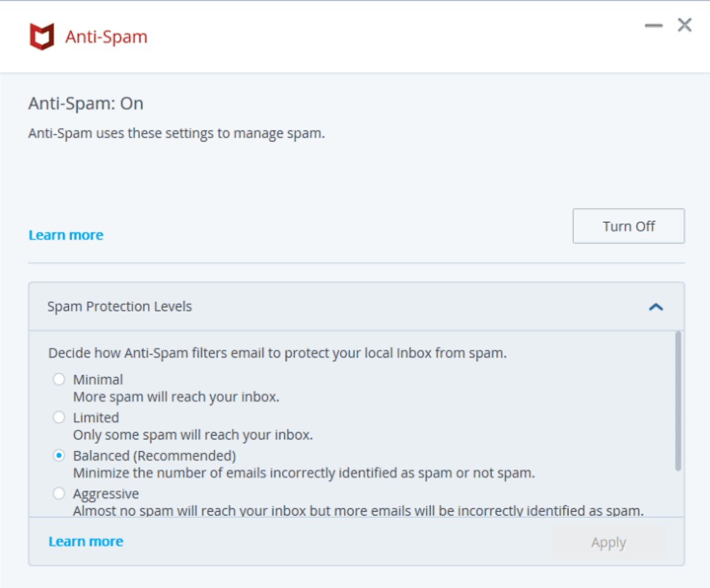Click scrollbar track below the thumb

click(678, 494)
